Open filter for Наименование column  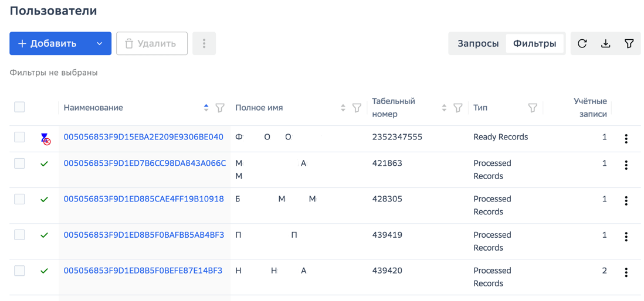220,108
